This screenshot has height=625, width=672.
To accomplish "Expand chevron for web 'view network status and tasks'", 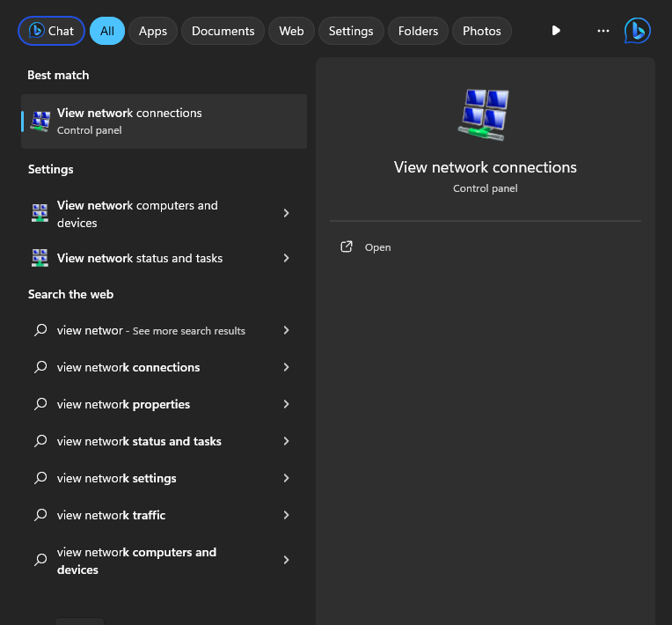I will tap(286, 440).
